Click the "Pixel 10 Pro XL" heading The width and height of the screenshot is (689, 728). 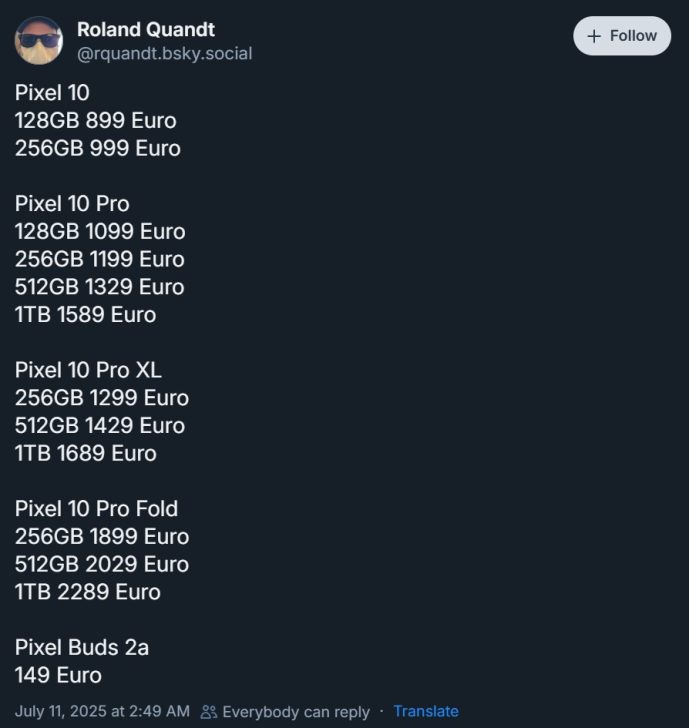[88, 370]
